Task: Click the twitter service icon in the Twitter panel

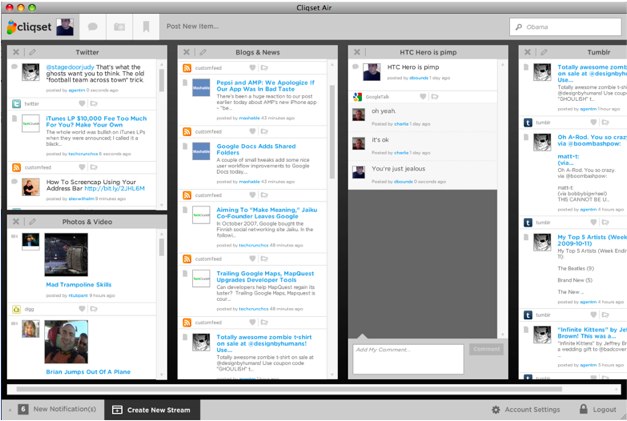Action: pyautogui.click(x=16, y=104)
